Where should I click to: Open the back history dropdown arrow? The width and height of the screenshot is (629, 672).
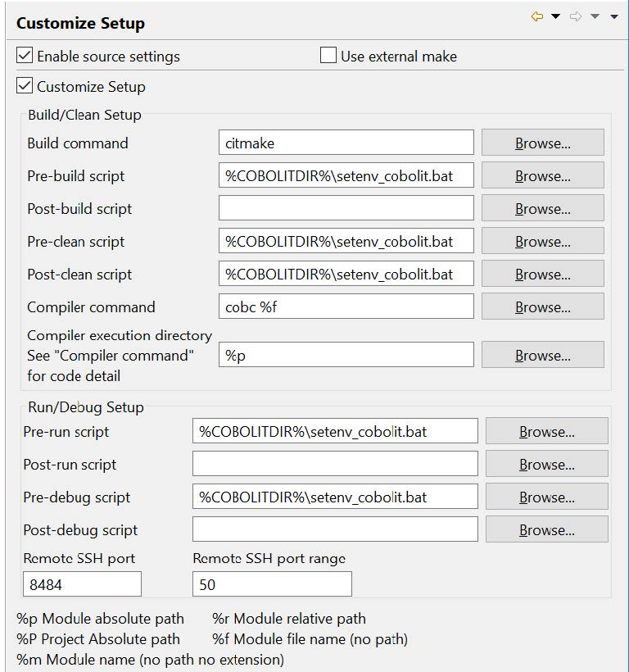555,16
